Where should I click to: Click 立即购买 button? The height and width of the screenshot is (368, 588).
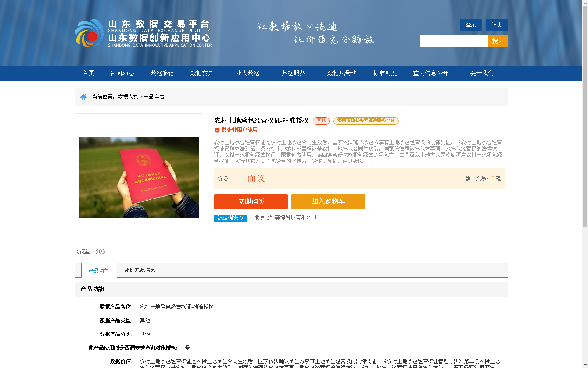tap(251, 202)
